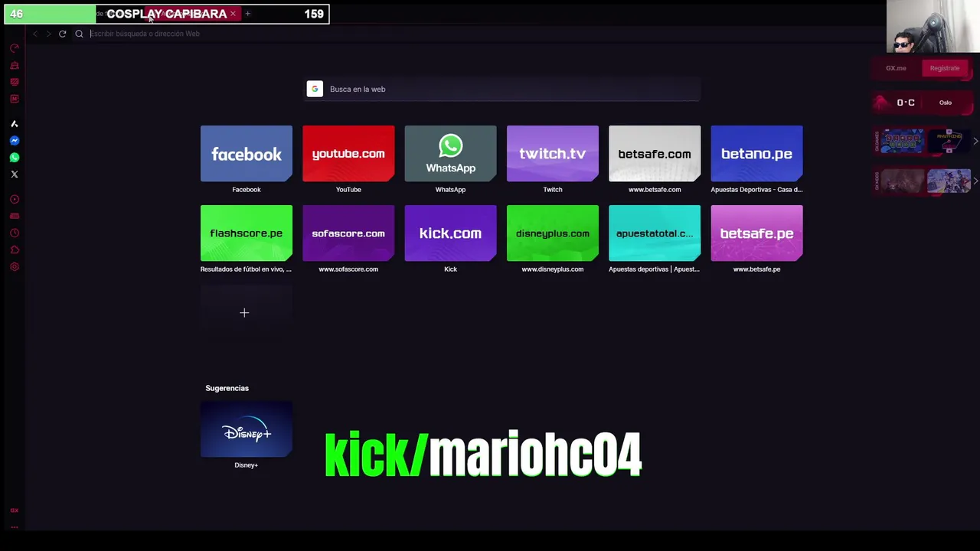Open a new tab with plus button
Image resolution: width=980 pixels, height=551 pixels.
pyautogui.click(x=247, y=14)
